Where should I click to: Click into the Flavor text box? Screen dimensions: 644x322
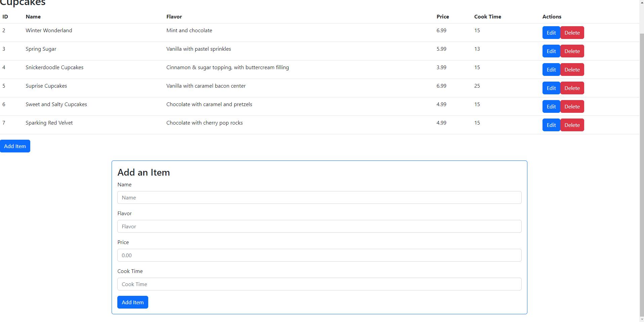319,226
